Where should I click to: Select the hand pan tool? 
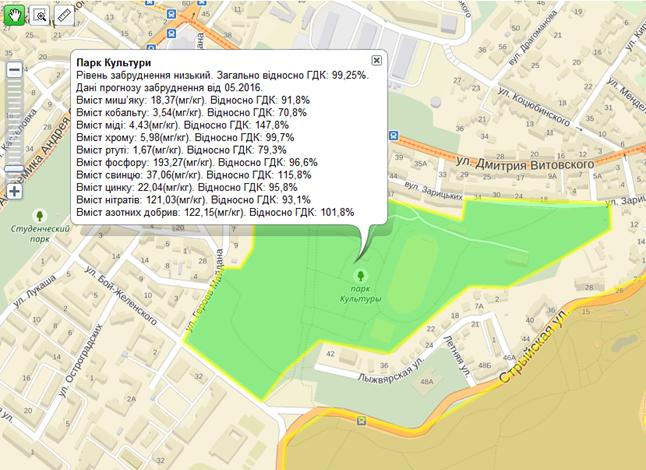(x=14, y=15)
